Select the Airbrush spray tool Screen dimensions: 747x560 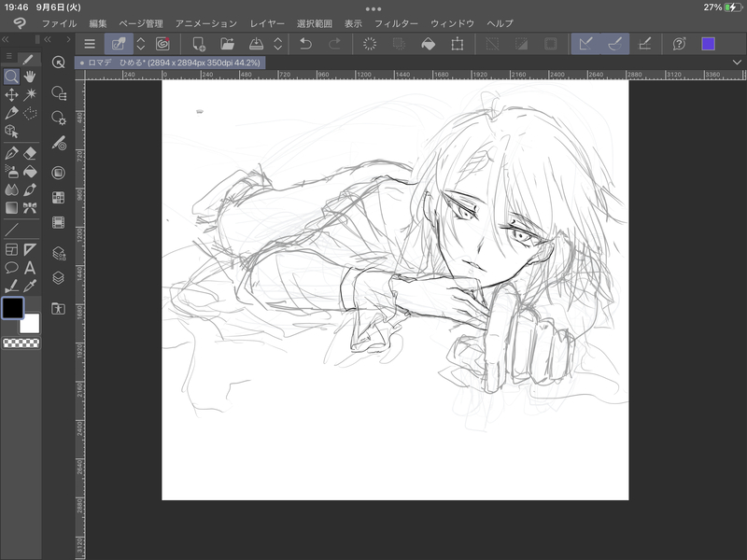(x=11, y=172)
